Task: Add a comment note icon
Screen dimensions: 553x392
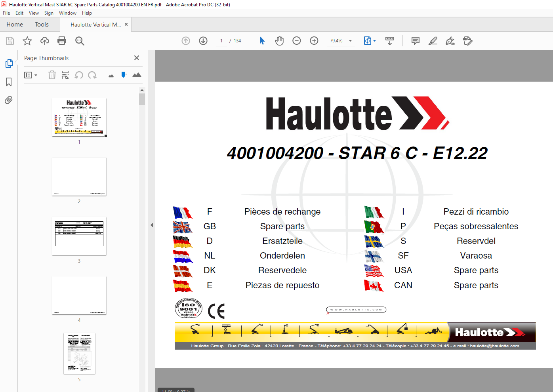Action: [x=416, y=41]
